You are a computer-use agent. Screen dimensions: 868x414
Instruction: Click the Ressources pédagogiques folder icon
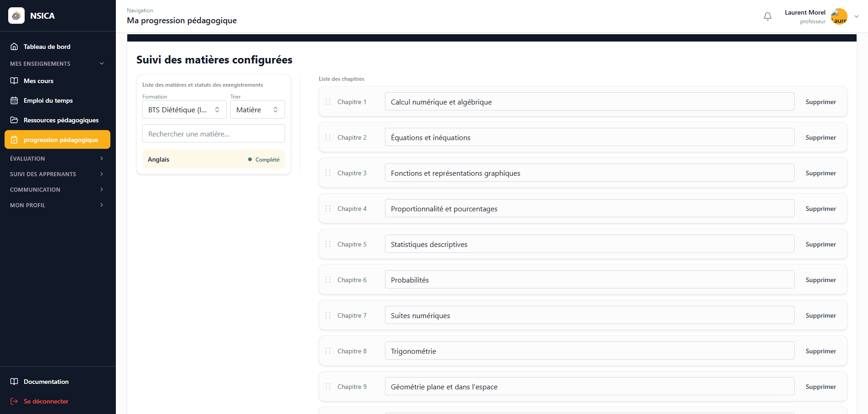14,120
